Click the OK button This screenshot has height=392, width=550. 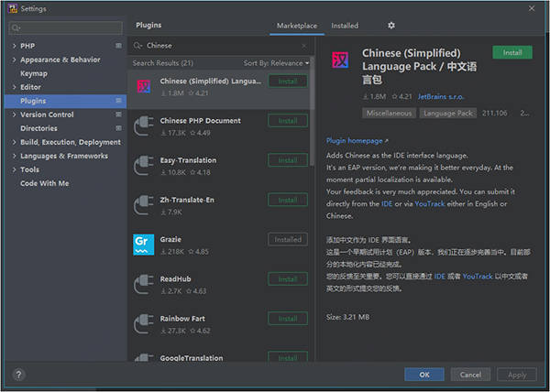pyautogui.click(x=423, y=375)
